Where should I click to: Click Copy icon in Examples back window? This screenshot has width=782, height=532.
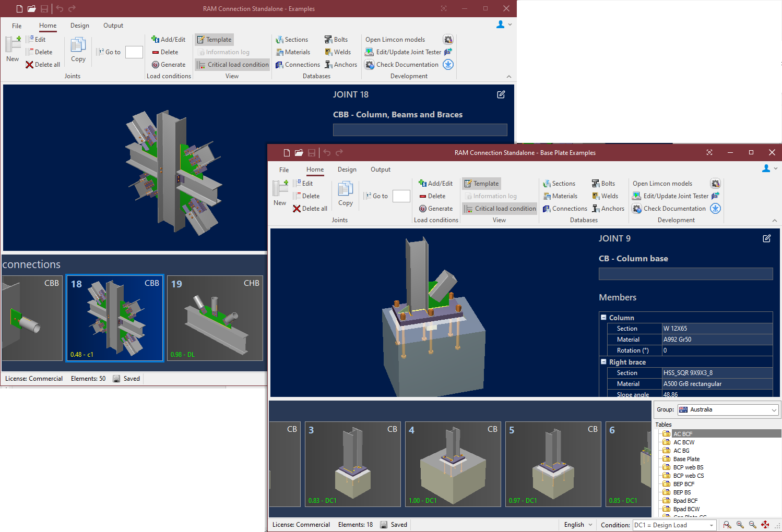pos(78,45)
